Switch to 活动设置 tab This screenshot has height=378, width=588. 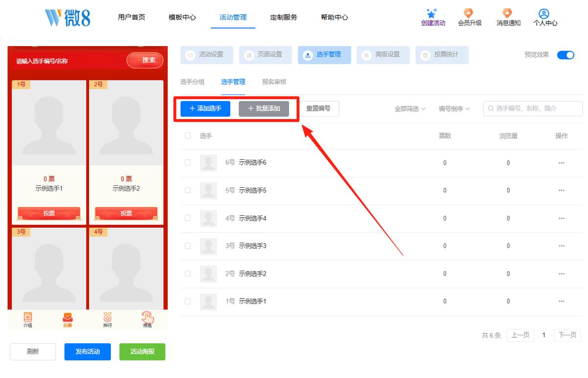[x=207, y=55]
